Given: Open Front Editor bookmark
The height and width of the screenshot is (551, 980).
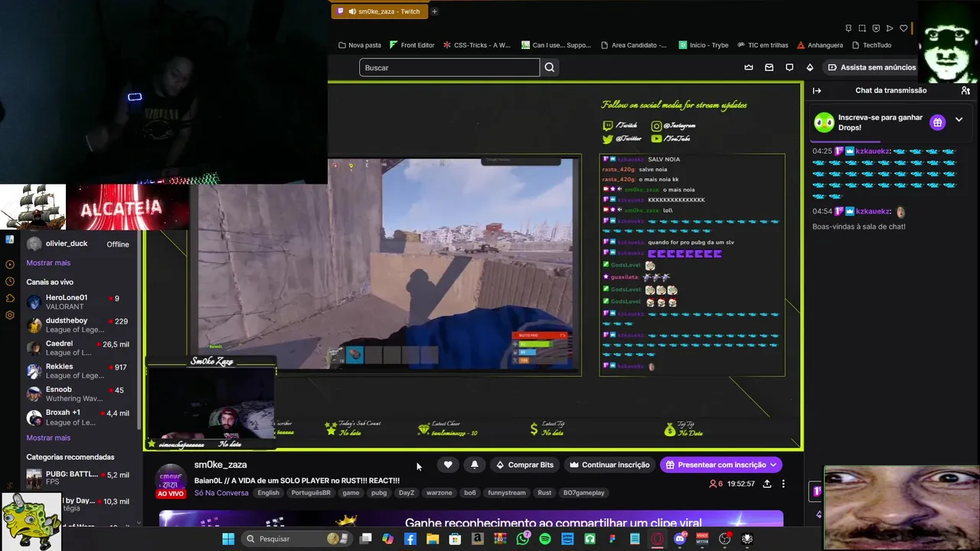Looking at the screenshot, I should [x=412, y=45].
